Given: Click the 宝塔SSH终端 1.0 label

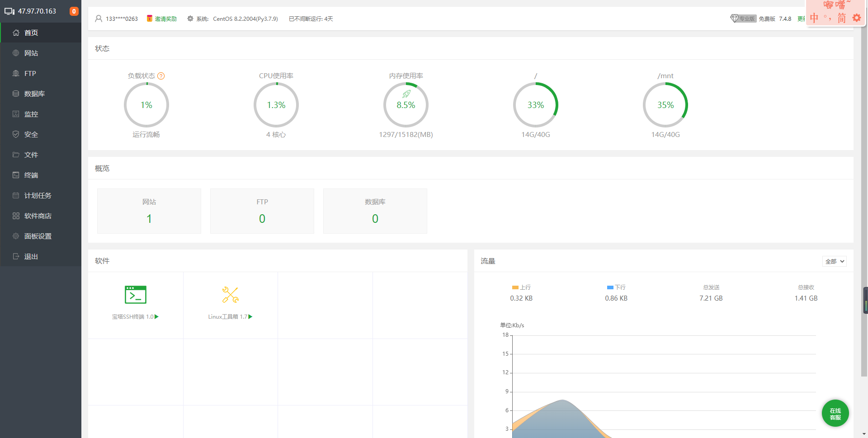Looking at the screenshot, I should 133,317.
